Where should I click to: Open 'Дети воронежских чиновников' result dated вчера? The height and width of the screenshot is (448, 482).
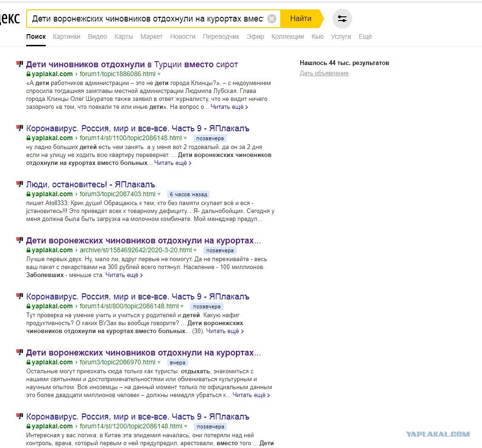tap(143, 353)
